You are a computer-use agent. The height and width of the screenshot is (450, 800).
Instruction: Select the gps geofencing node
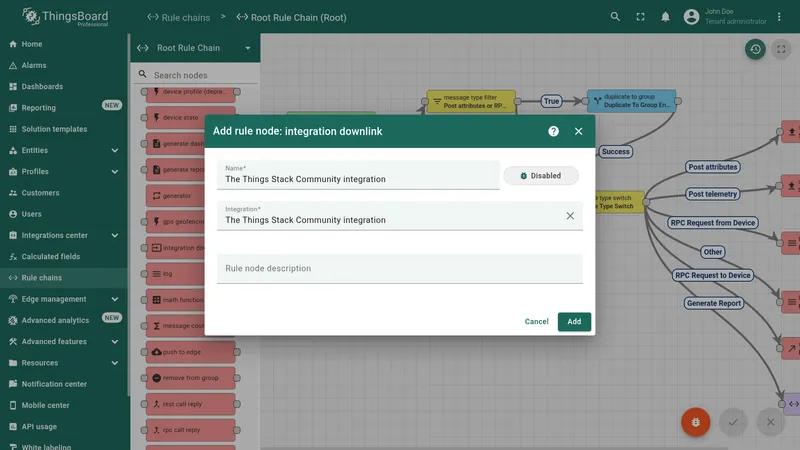pyautogui.click(x=175, y=222)
